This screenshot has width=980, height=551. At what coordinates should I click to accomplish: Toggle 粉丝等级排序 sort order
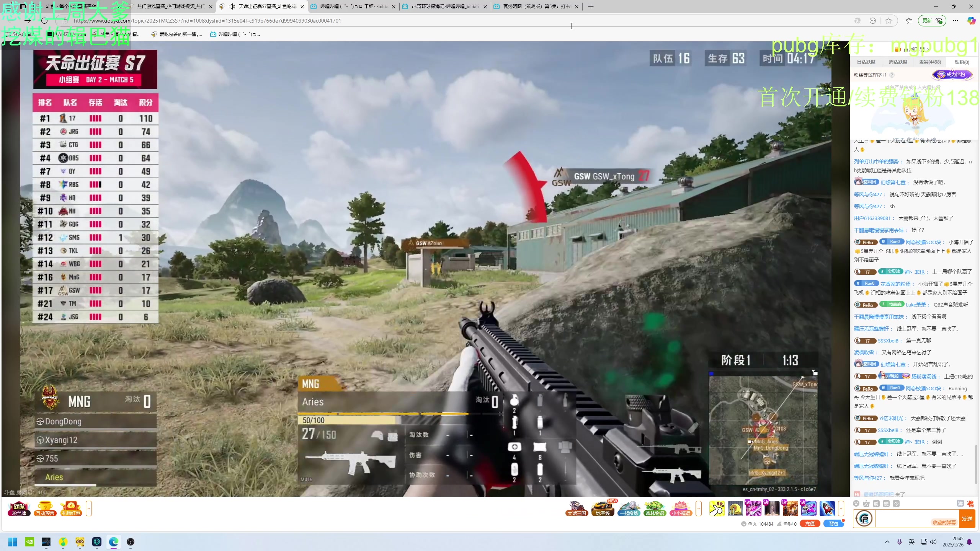(x=870, y=75)
